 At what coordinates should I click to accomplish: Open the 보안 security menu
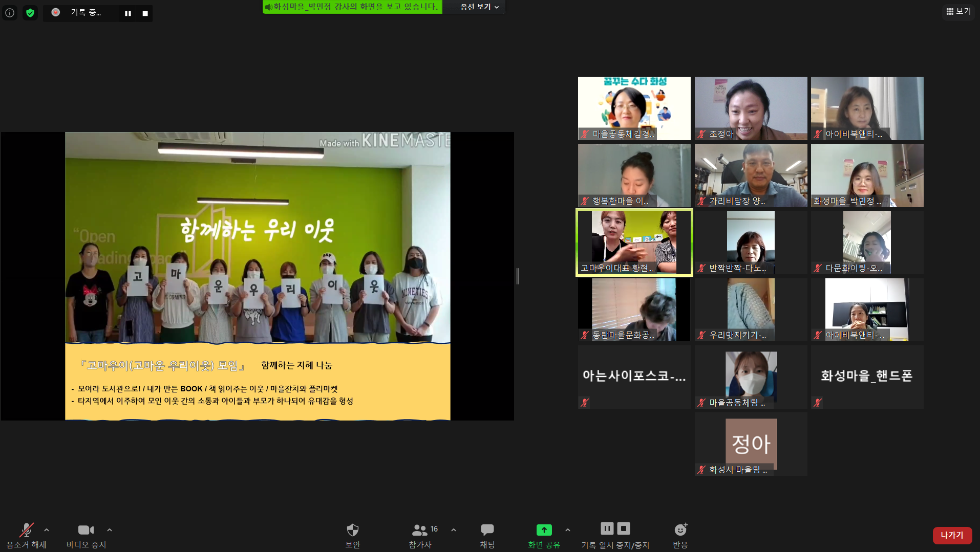coord(352,535)
